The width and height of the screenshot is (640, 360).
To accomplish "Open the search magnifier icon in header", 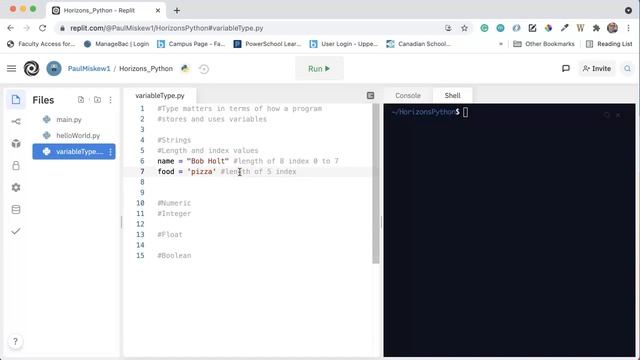I will [627, 69].
